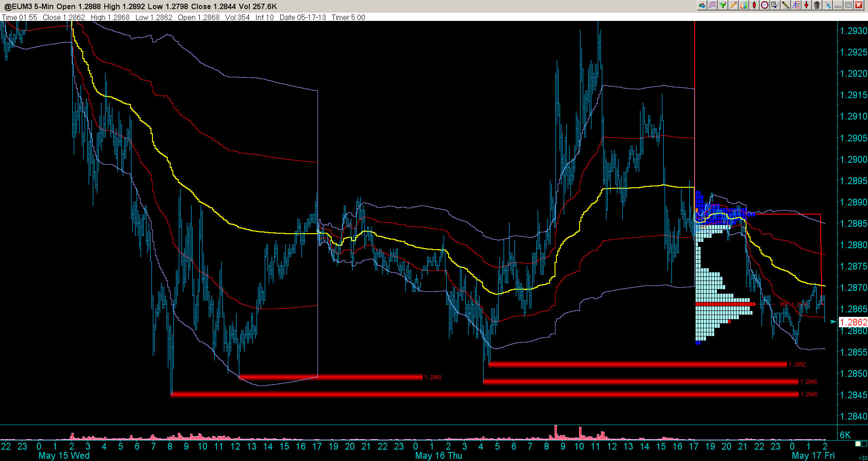Click the Time 01:55 data readout
868x461 pixels.
tap(20, 17)
